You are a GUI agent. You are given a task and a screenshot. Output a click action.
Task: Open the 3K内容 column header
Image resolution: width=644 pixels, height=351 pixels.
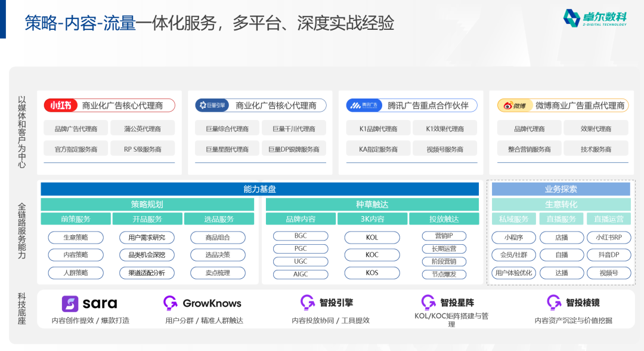coord(372,219)
